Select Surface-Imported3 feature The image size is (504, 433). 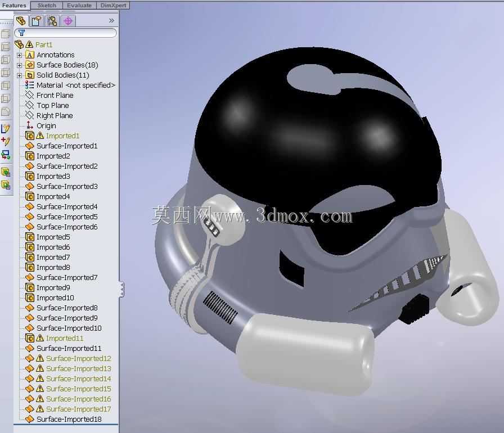(x=67, y=186)
